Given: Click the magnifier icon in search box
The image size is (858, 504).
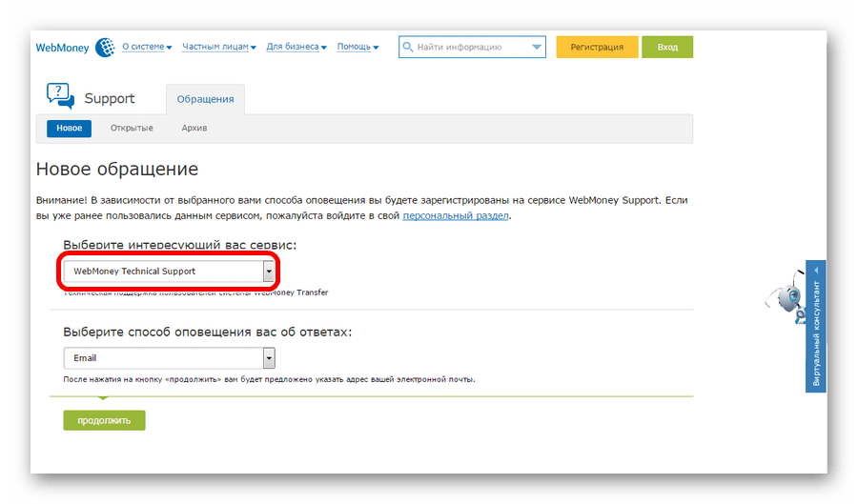Looking at the screenshot, I should tap(408, 47).
